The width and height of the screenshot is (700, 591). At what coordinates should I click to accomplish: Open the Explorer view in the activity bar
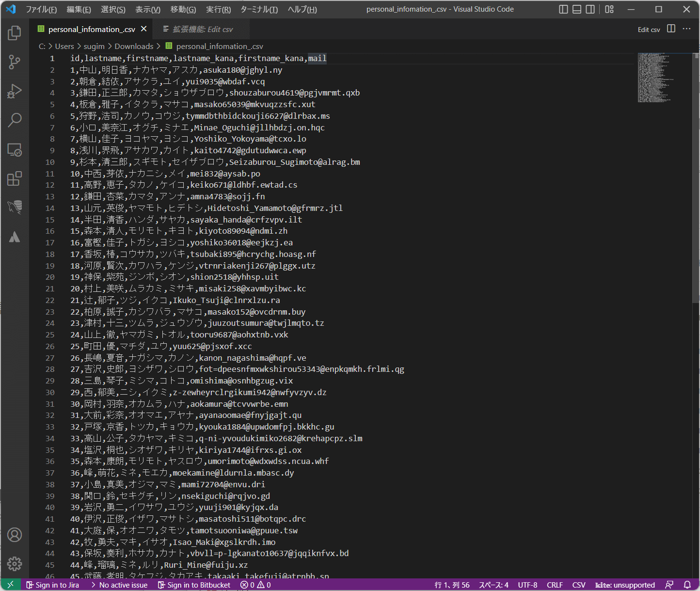[15, 33]
